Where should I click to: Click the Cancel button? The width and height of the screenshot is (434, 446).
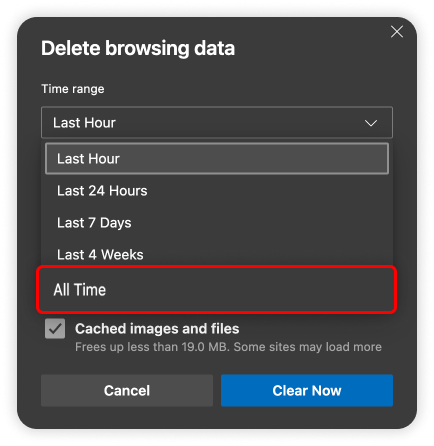click(127, 390)
